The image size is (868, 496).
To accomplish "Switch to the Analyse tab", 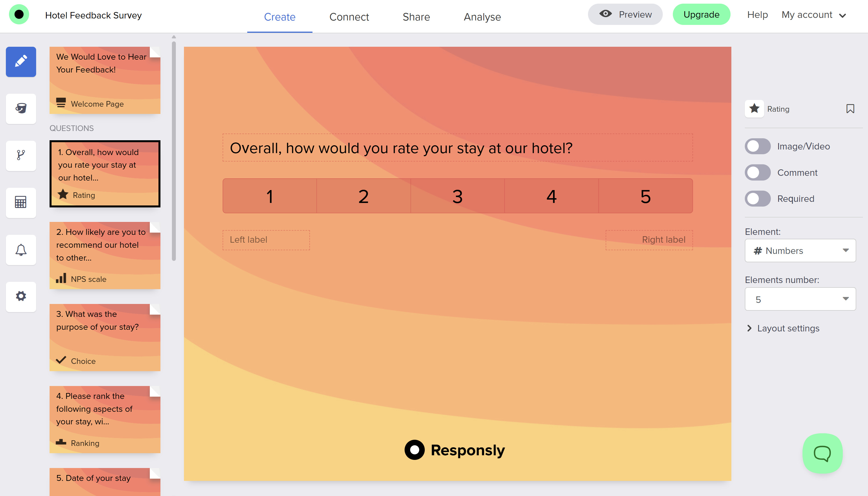I will pos(482,17).
